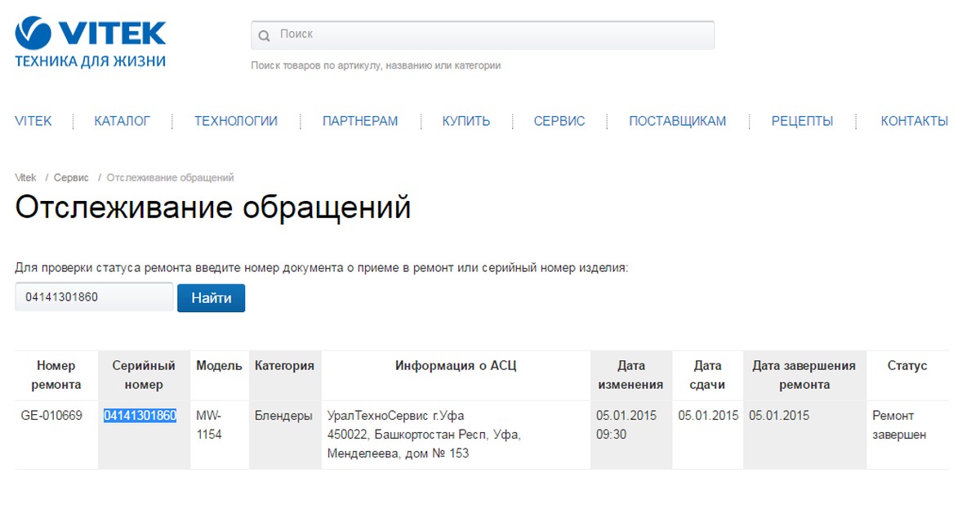Image resolution: width=980 pixels, height=513 pixels.
Task: Select the КУПИТЬ menu item
Action: pos(466,121)
